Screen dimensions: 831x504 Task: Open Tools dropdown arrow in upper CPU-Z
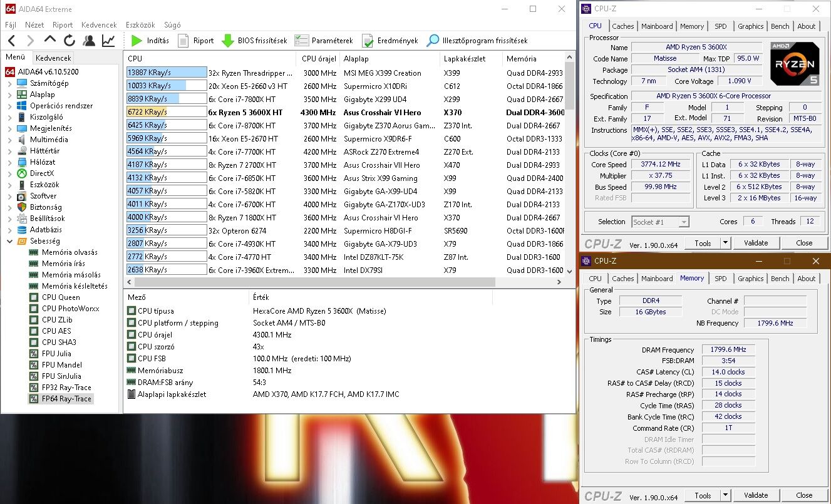[x=725, y=243]
